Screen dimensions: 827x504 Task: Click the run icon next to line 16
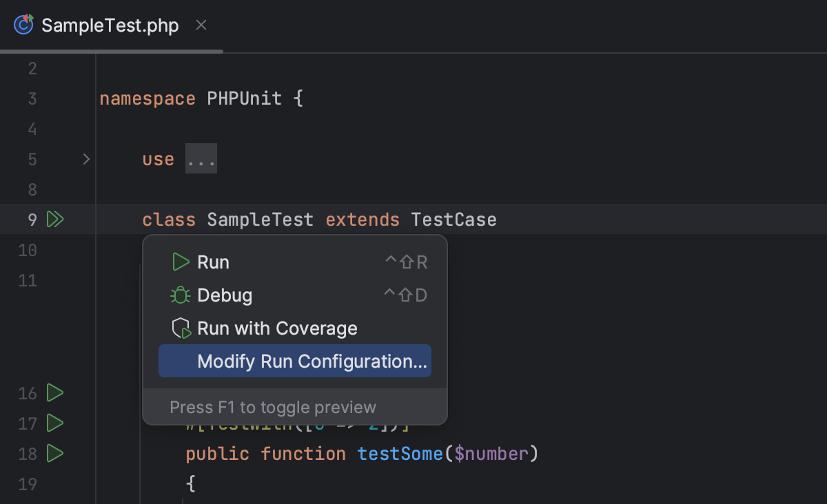(x=55, y=393)
